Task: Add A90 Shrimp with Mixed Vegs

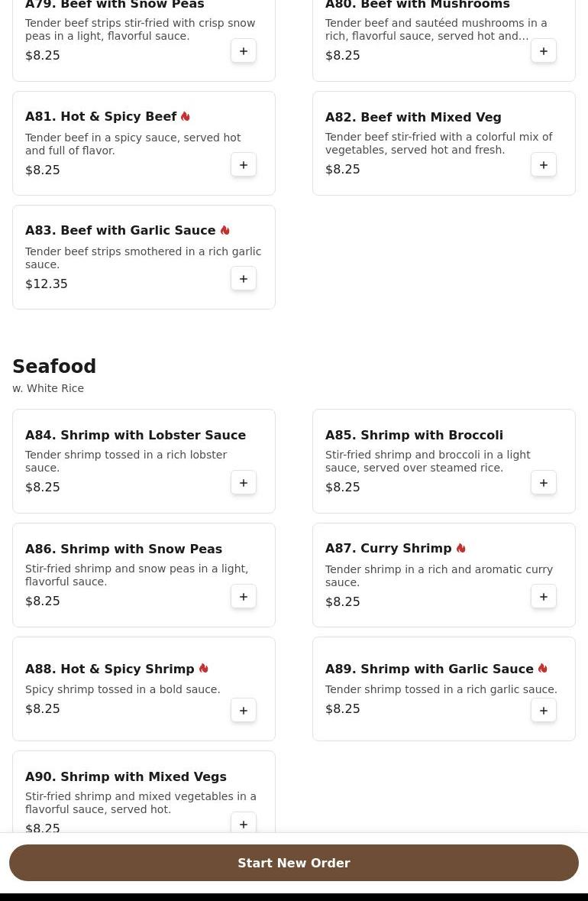Action: coord(244,825)
